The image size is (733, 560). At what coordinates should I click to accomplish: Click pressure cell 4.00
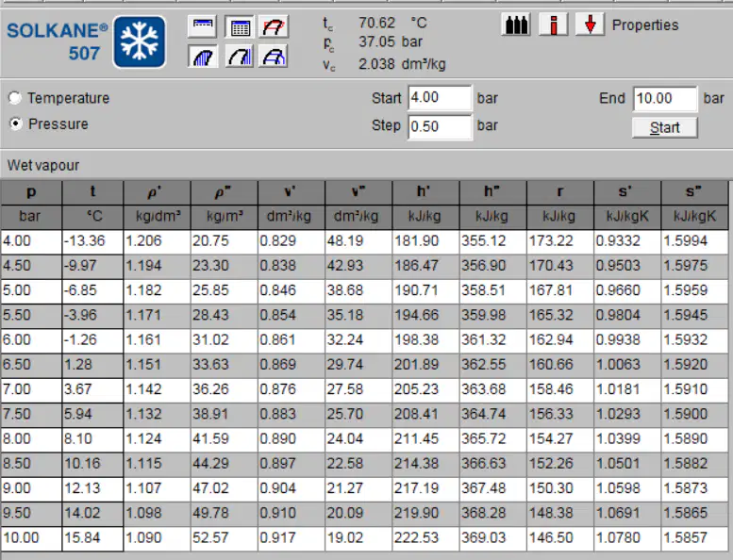coord(31,241)
